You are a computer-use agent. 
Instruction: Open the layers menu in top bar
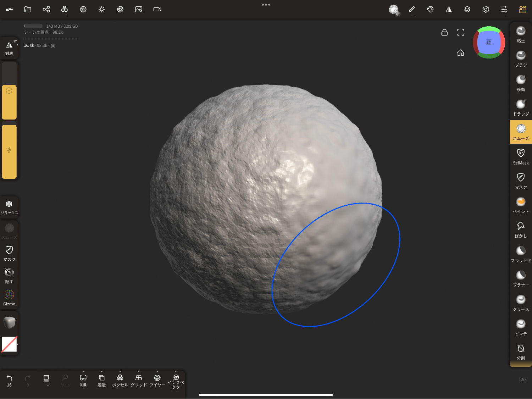tap(467, 9)
